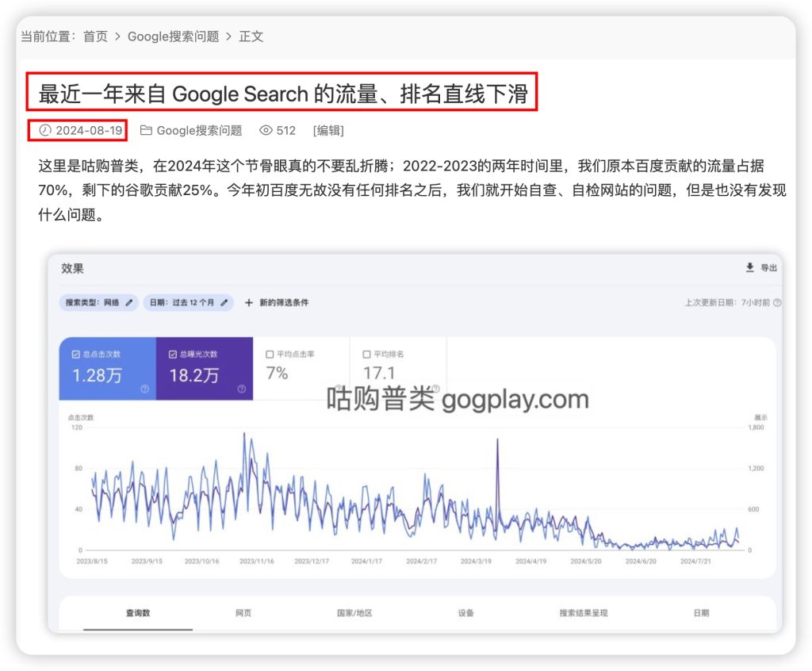
Task: Click the article title about Google Search traffic
Action: point(283,94)
